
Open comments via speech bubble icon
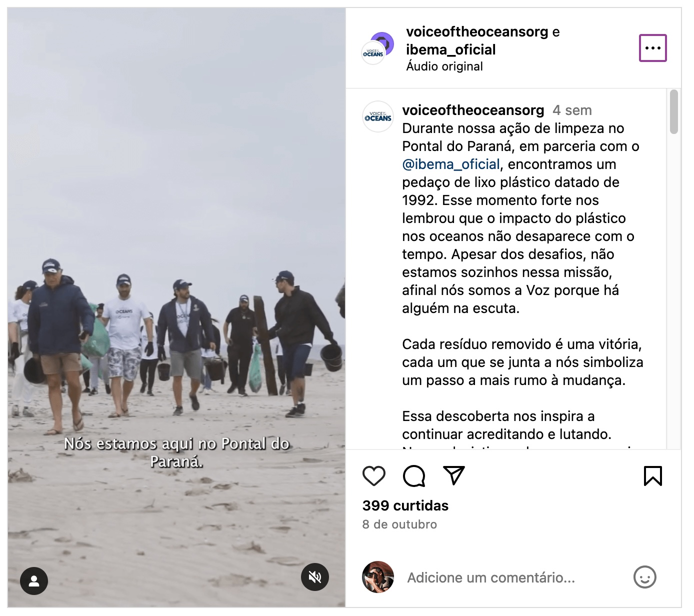click(414, 476)
